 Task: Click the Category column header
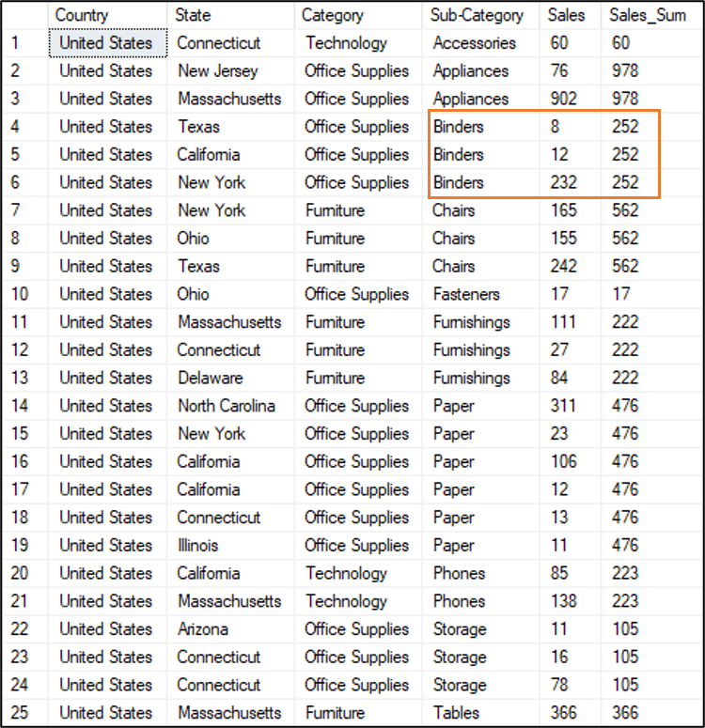pos(332,15)
